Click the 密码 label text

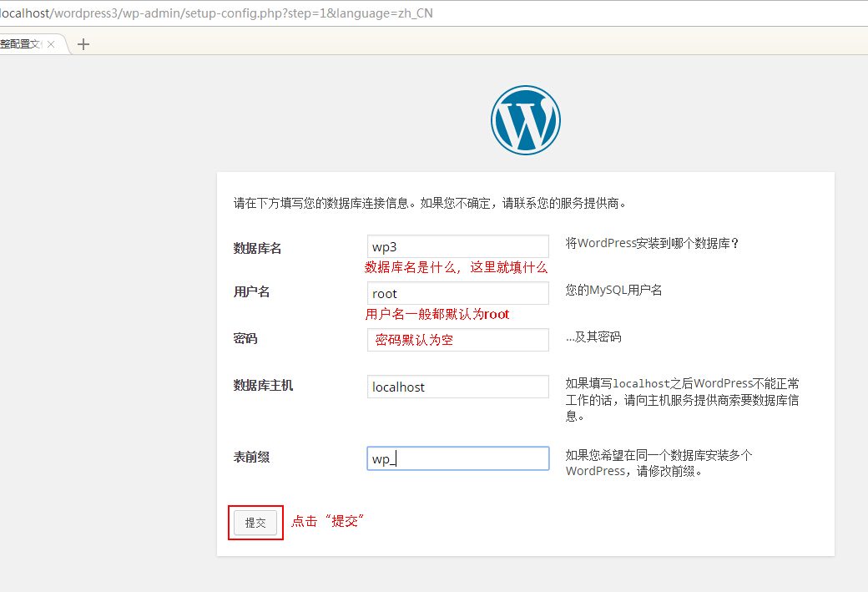tap(244, 338)
